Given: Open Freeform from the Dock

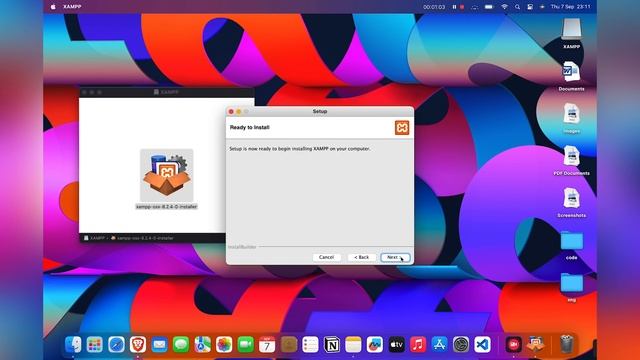Looking at the screenshot, I should pos(375,344).
